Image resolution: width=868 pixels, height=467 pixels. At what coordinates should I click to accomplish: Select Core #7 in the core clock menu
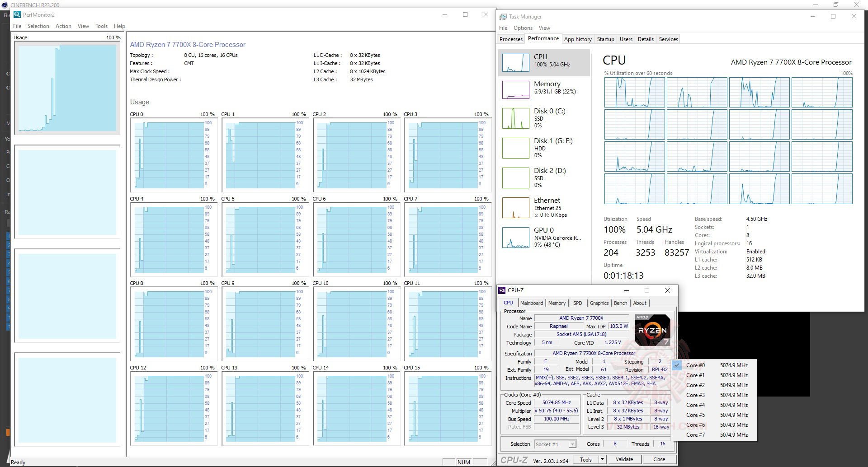coord(714,435)
